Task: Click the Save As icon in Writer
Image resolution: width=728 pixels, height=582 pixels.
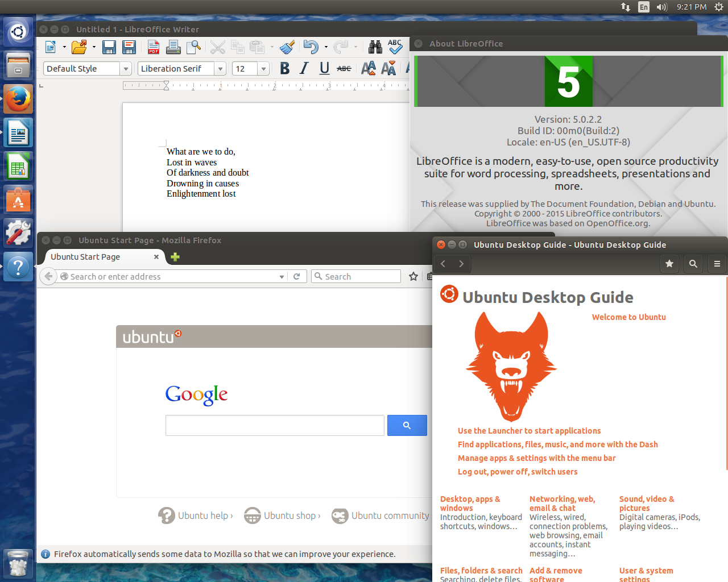Action: pyautogui.click(x=129, y=47)
